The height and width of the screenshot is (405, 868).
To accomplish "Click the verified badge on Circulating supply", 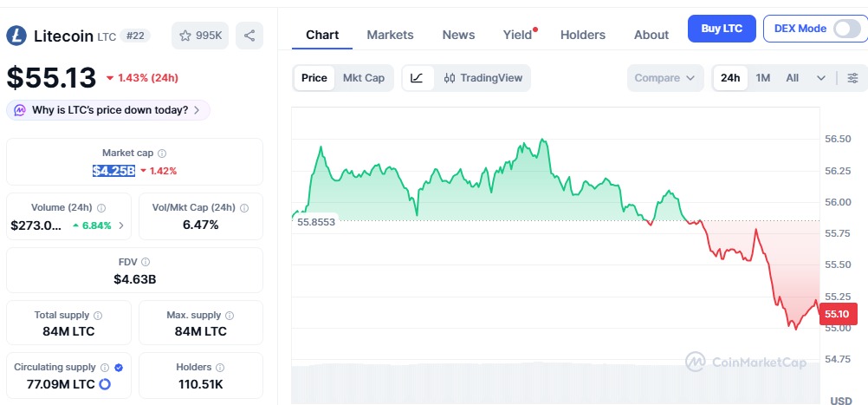I will [x=119, y=368].
